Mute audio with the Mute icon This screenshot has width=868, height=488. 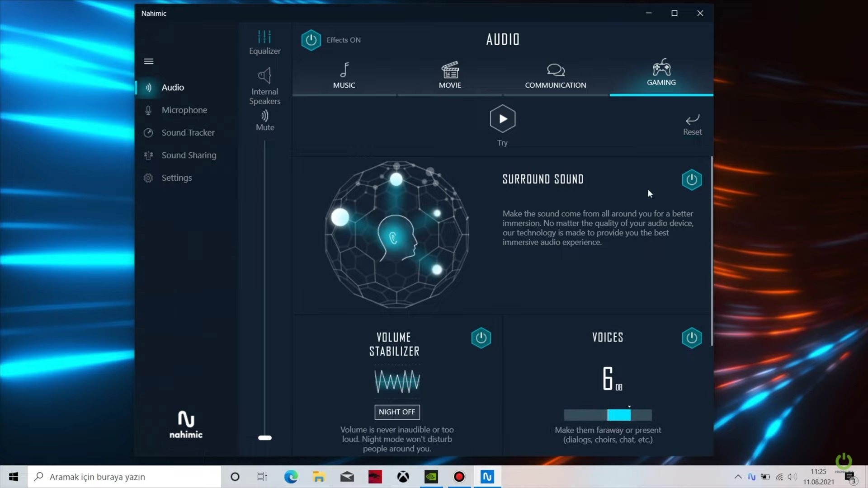(264, 116)
